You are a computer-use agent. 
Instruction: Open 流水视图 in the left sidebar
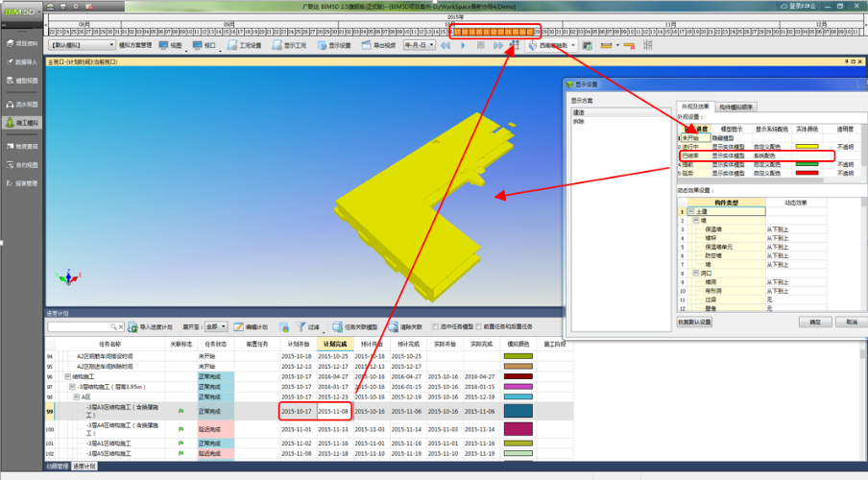coord(22,104)
